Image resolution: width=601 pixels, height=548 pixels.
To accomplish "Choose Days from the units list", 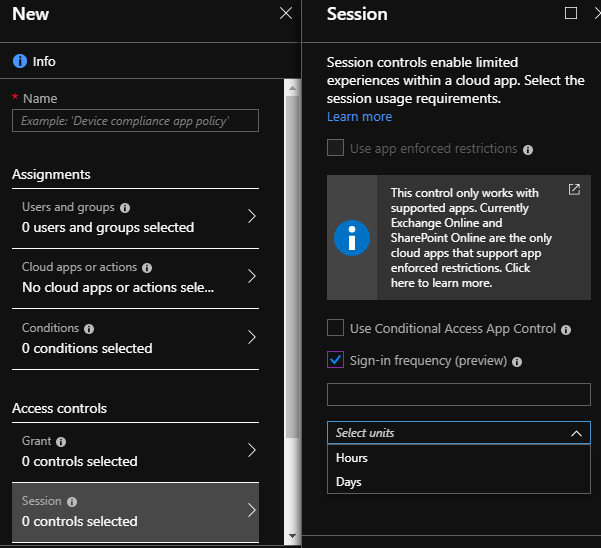I will (x=349, y=482).
